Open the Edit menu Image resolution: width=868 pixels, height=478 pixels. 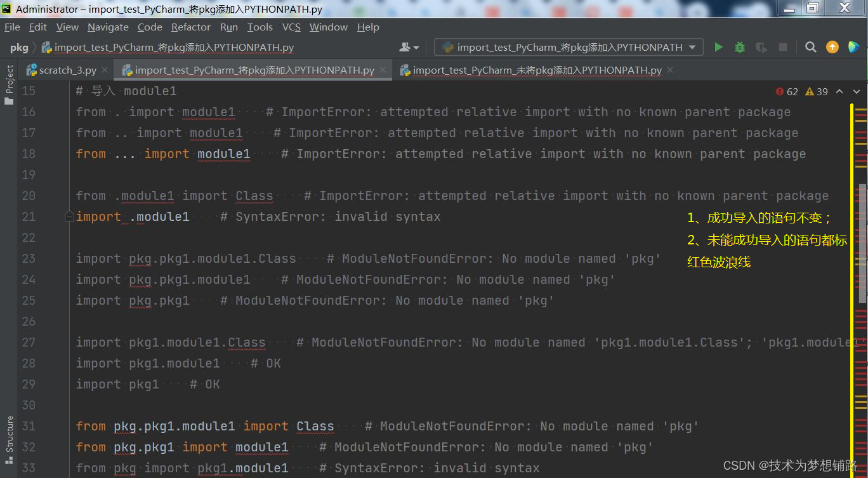(x=38, y=27)
